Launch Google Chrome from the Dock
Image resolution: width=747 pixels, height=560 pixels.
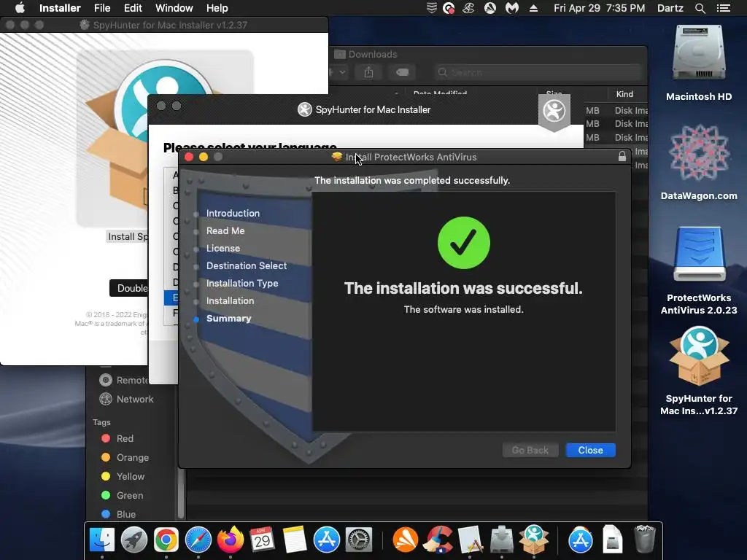click(x=166, y=540)
